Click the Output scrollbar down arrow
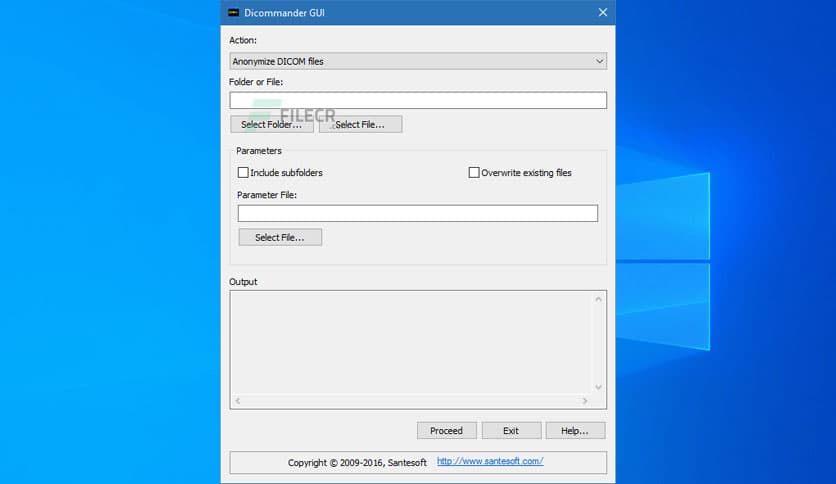 pos(599,387)
